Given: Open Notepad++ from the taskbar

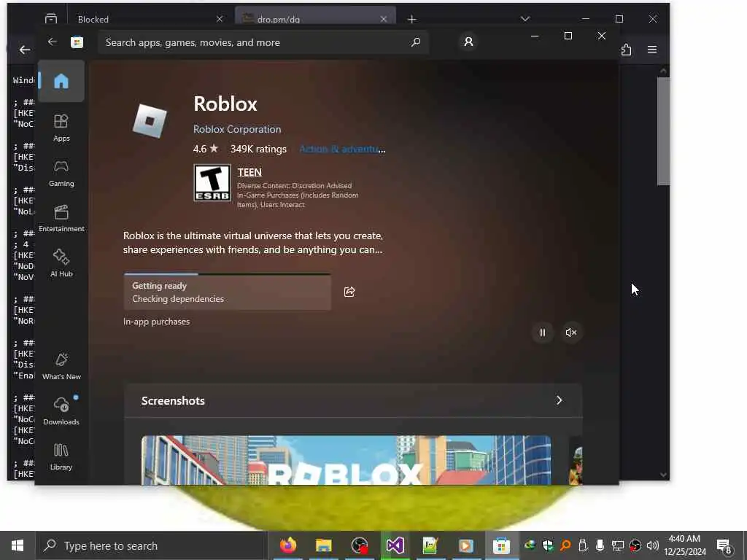Looking at the screenshot, I should tap(430, 545).
